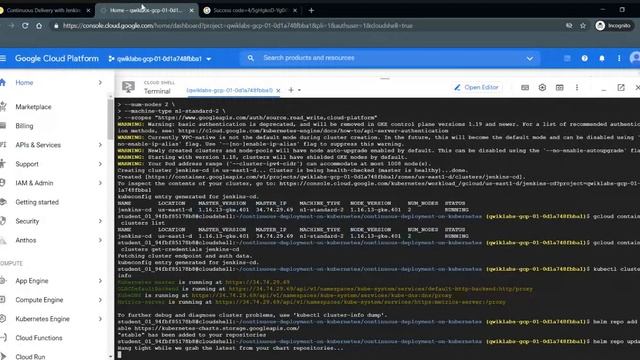This screenshot has width=640, height=360.
Task: Open the Cloud Shell keyboard icon
Action: [x=525, y=87]
